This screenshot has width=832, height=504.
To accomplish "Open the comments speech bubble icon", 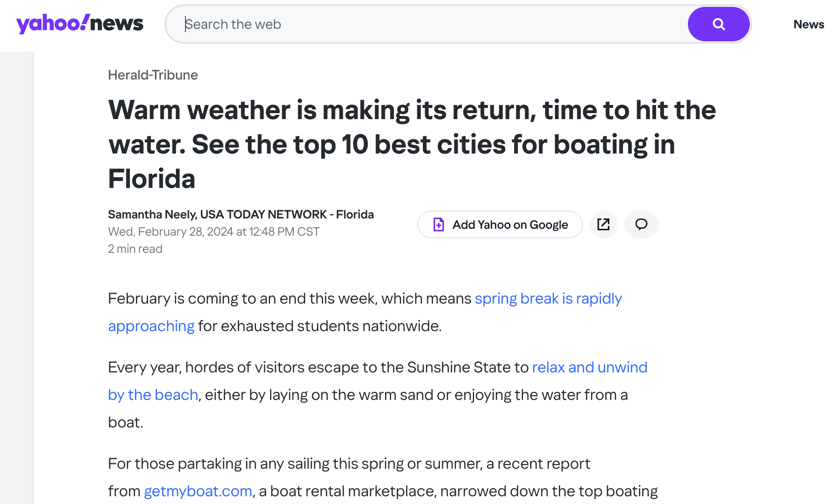I will [x=641, y=224].
